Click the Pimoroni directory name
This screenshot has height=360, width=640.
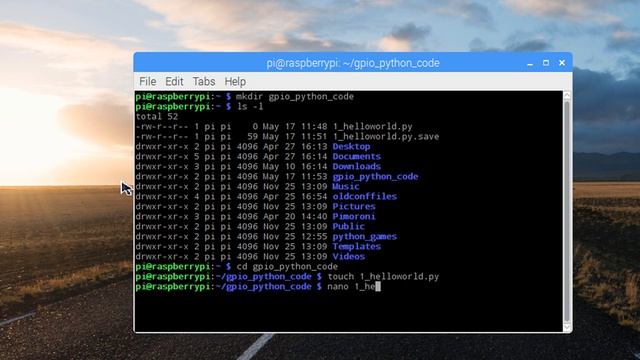[x=353, y=216]
